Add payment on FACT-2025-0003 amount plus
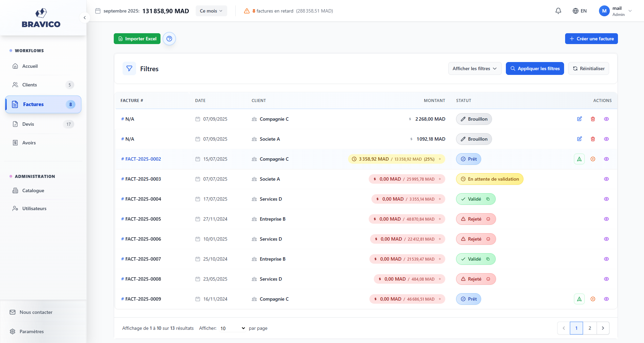Viewport: 644px width, 343px height. 440,179
